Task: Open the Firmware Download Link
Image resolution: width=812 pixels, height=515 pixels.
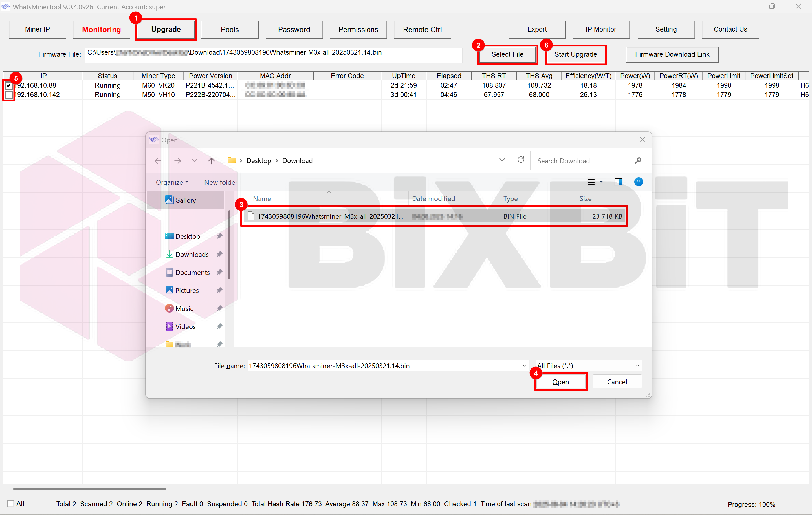Action: pyautogui.click(x=672, y=55)
